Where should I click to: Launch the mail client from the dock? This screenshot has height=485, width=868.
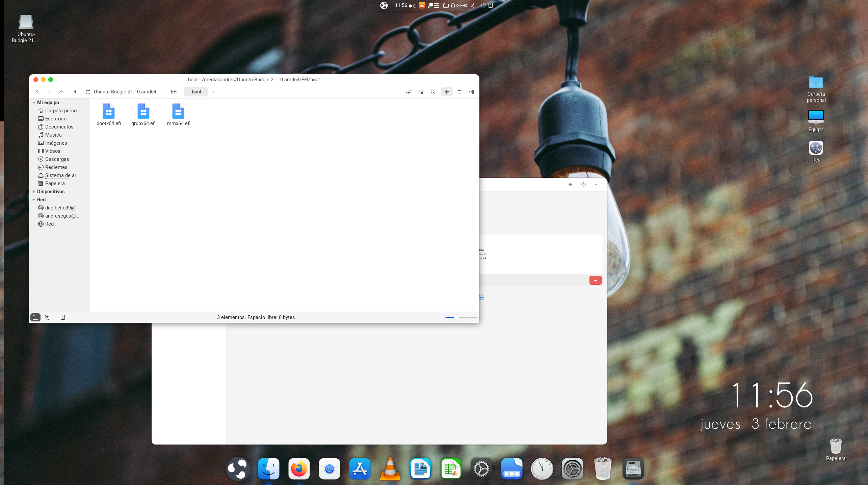click(330, 469)
